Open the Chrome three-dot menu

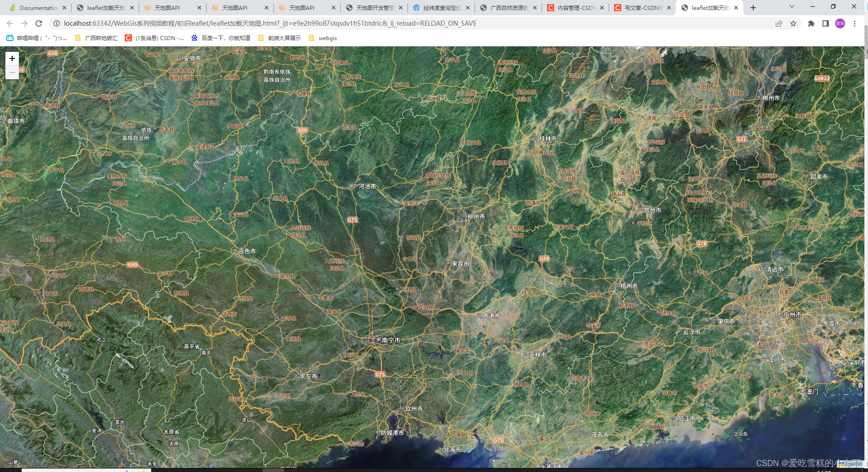coord(854,23)
